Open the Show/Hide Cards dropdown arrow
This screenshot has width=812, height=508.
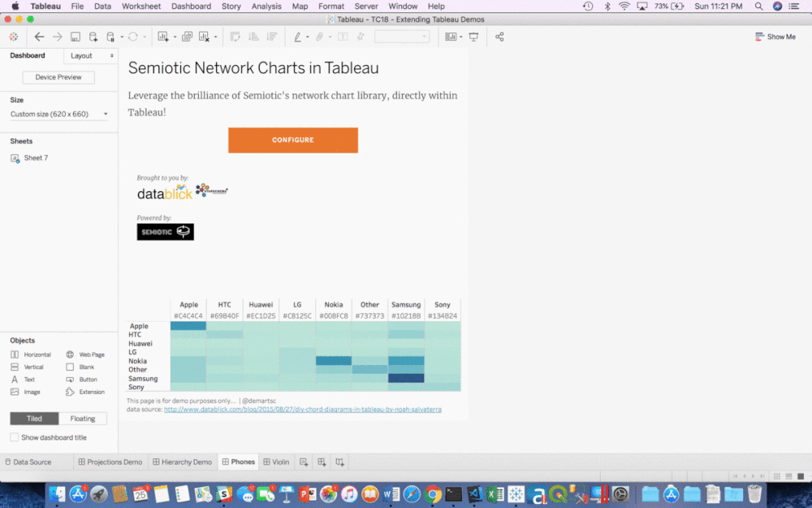pyautogui.click(x=461, y=37)
